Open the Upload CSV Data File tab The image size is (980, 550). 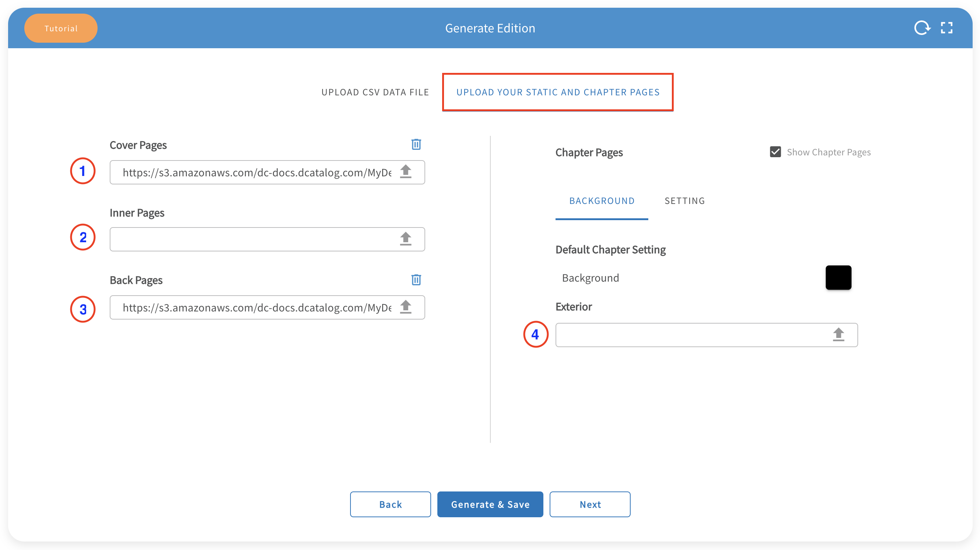375,92
